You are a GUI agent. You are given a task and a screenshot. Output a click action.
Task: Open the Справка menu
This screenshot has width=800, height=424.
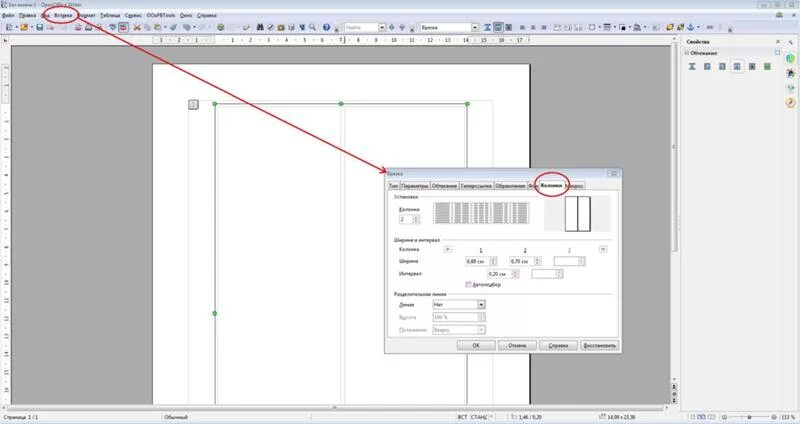207,16
